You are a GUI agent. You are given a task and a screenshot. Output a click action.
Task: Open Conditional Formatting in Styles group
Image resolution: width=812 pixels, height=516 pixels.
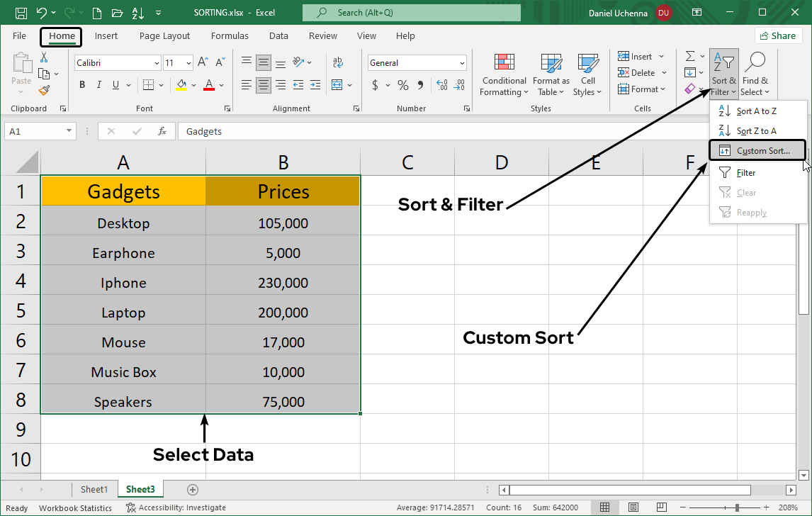[504, 75]
